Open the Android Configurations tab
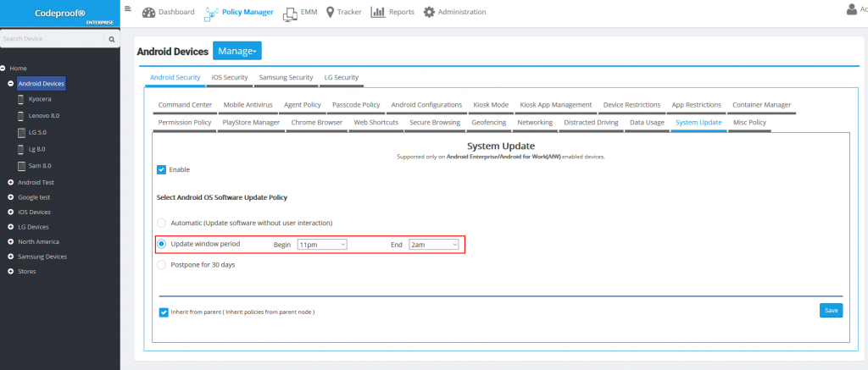This screenshot has height=370, width=868. pos(427,105)
